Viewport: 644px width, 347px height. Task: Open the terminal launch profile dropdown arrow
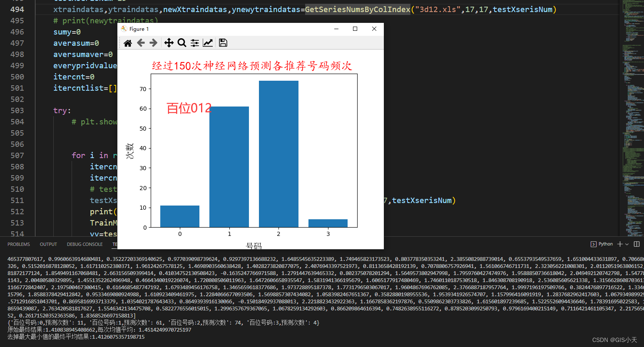click(x=627, y=244)
